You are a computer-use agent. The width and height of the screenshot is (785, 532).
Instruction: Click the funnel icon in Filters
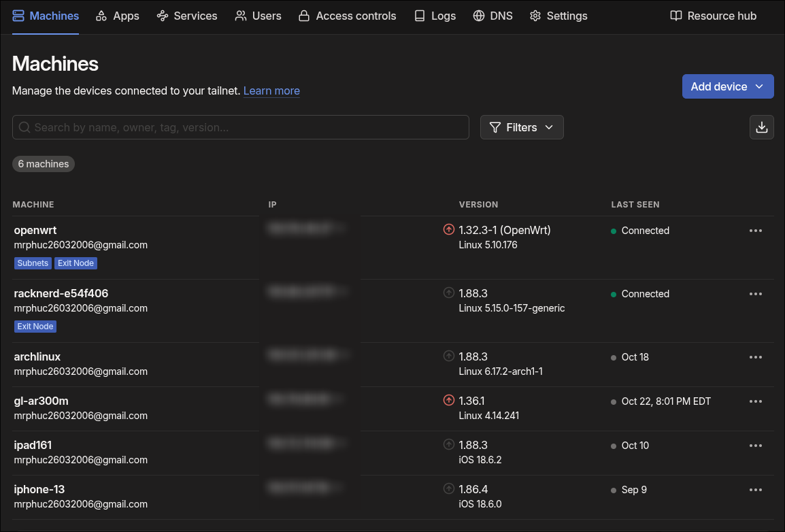point(495,127)
